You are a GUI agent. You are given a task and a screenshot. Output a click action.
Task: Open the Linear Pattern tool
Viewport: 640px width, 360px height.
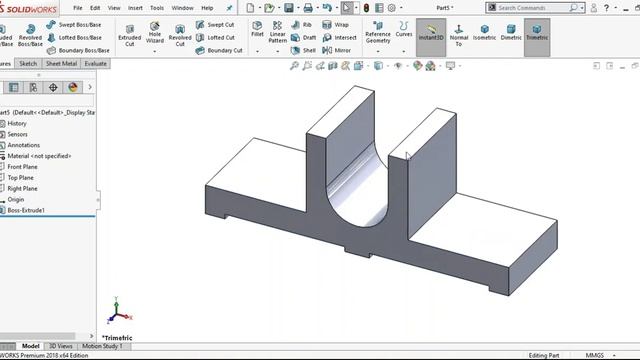point(278,32)
